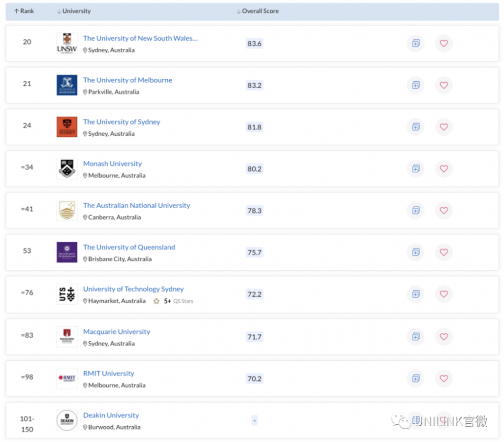The width and height of the screenshot is (504, 442).
Task: Go to The Australian National University link
Action: coord(137,205)
